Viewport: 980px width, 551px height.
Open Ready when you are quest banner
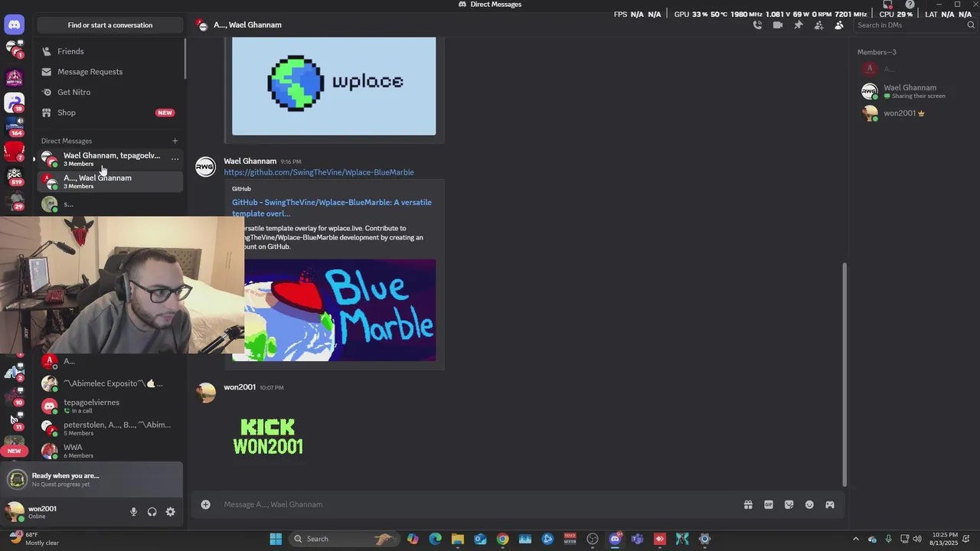(x=92, y=479)
